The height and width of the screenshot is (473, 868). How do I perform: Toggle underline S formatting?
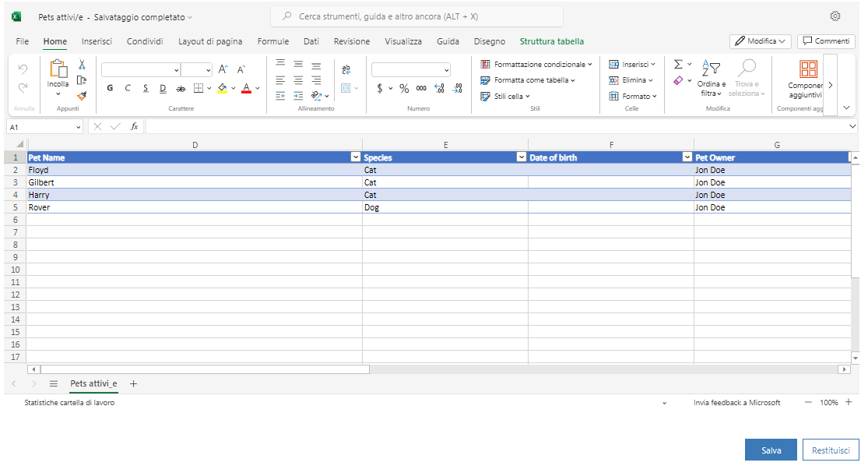[x=146, y=88]
